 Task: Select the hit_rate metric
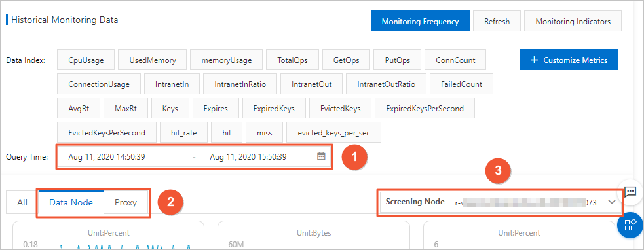[183, 133]
